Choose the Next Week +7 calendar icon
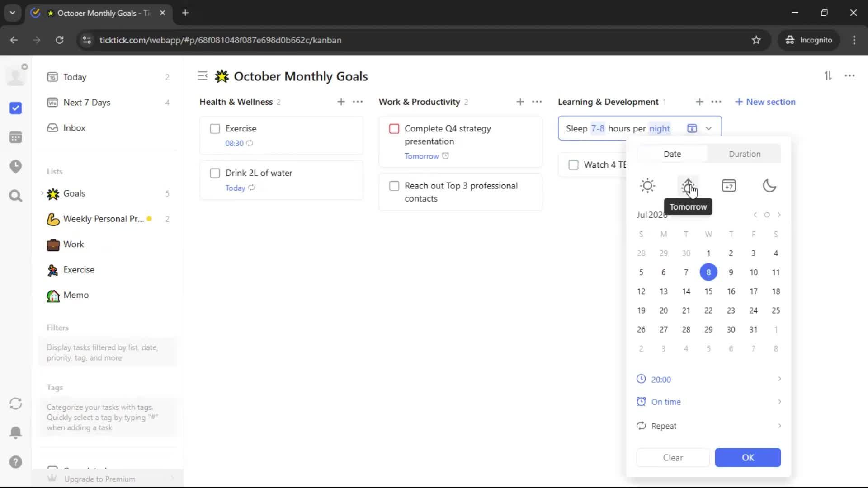 point(729,186)
